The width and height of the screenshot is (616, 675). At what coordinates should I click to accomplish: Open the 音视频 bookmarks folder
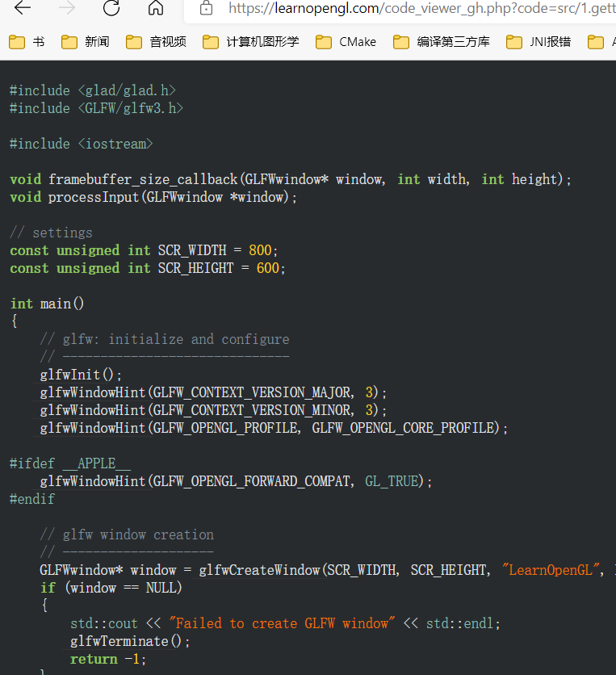point(156,42)
